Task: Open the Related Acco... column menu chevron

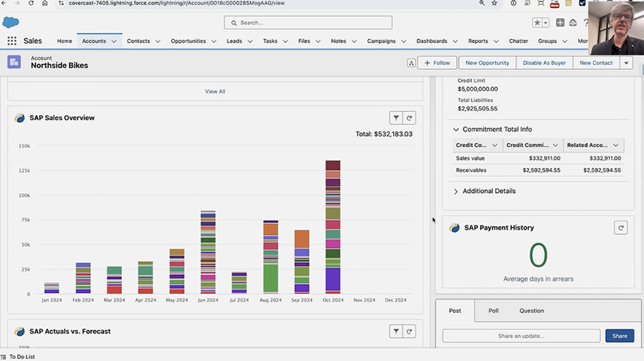Action: click(x=616, y=145)
